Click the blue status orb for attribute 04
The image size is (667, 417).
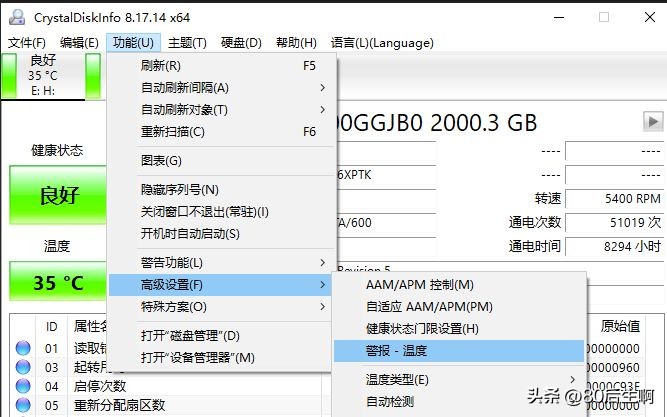click(x=23, y=386)
